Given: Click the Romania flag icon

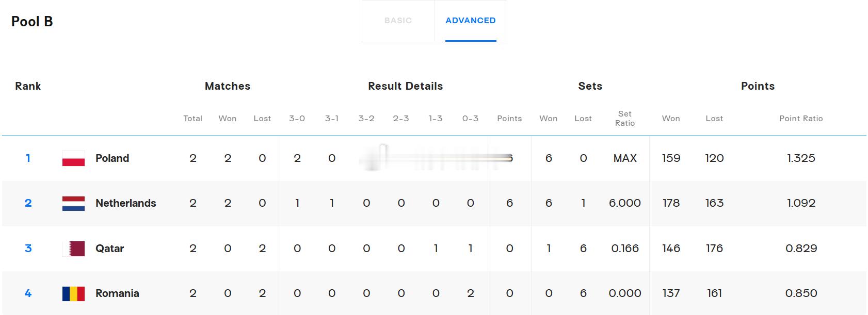Looking at the screenshot, I should point(73,293).
